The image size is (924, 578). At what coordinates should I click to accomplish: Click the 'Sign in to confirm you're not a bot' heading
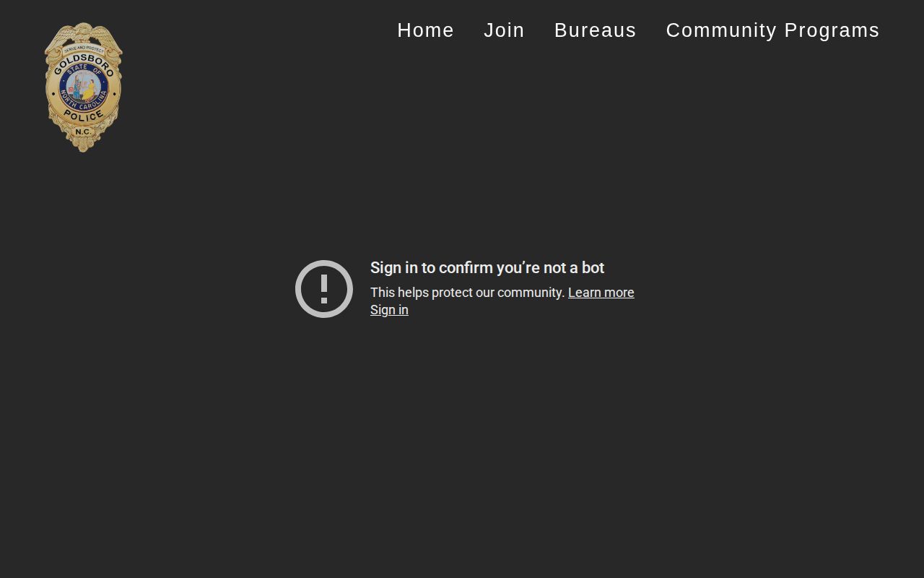(487, 268)
